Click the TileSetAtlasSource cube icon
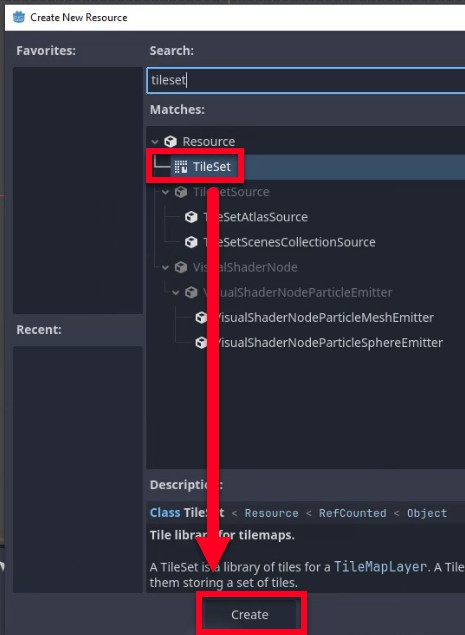Screen dimensions: 465x635 pos(191,217)
